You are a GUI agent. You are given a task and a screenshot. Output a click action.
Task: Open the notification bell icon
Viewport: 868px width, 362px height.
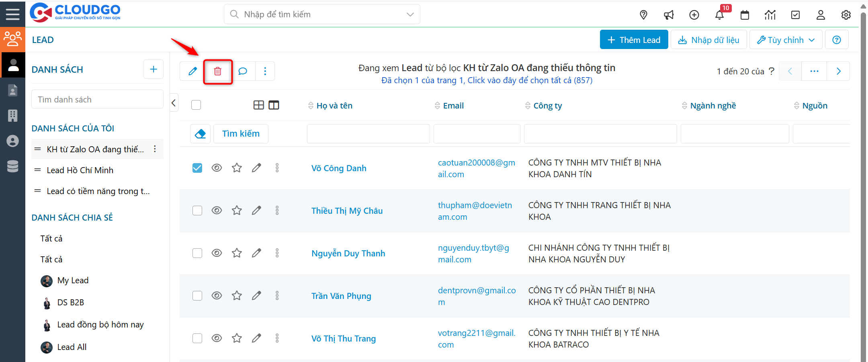coord(719,15)
